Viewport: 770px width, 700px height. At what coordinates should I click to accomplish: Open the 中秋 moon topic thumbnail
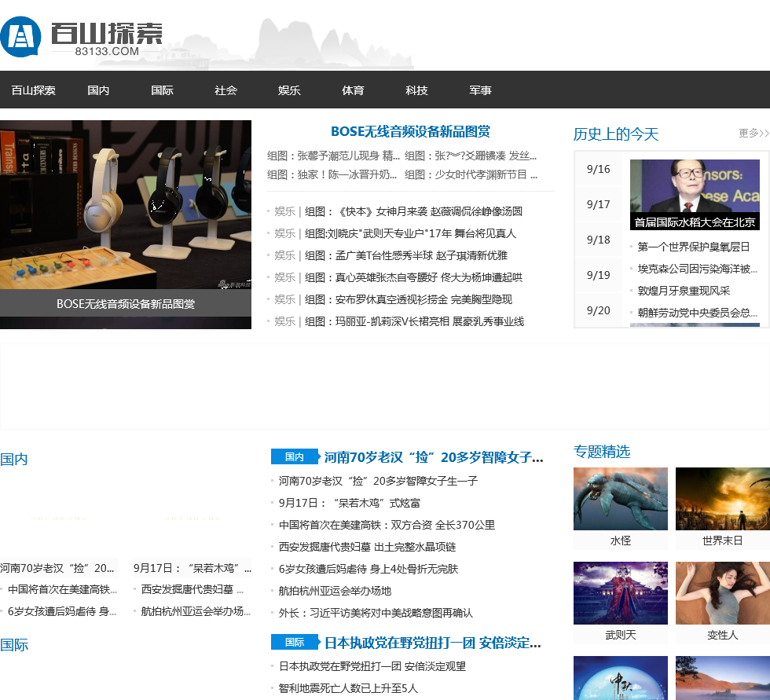[620, 678]
